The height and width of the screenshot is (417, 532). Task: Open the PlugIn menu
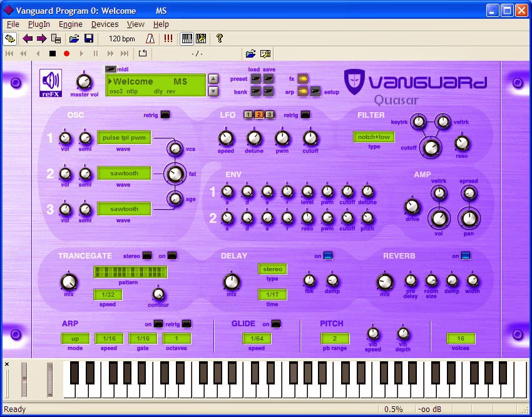[39, 24]
